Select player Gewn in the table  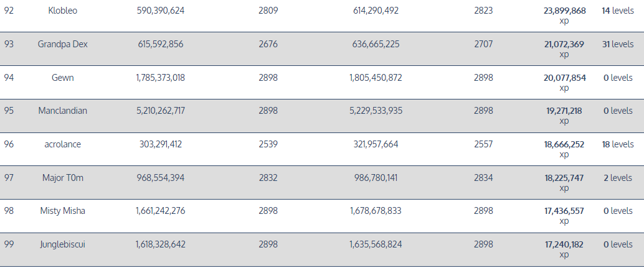[62, 78]
